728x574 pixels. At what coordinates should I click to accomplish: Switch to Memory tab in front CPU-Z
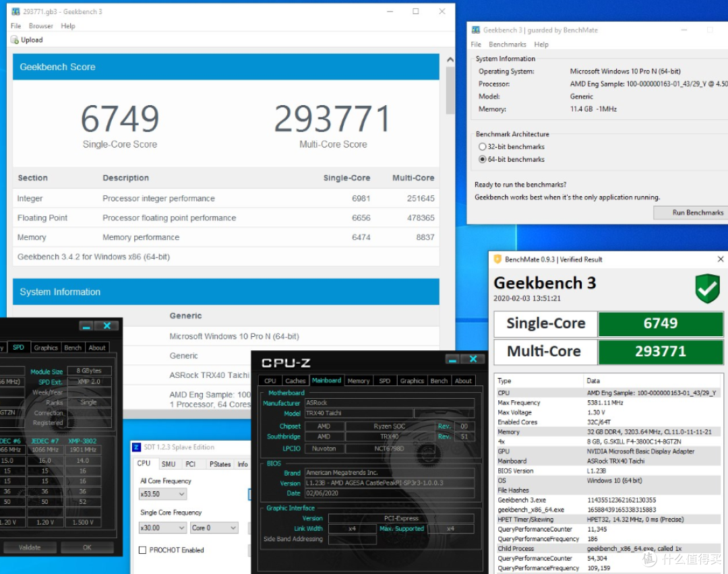click(359, 381)
